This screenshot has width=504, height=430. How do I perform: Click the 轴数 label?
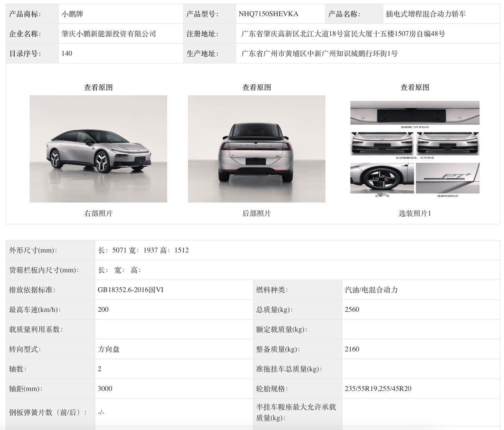click(18, 369)
